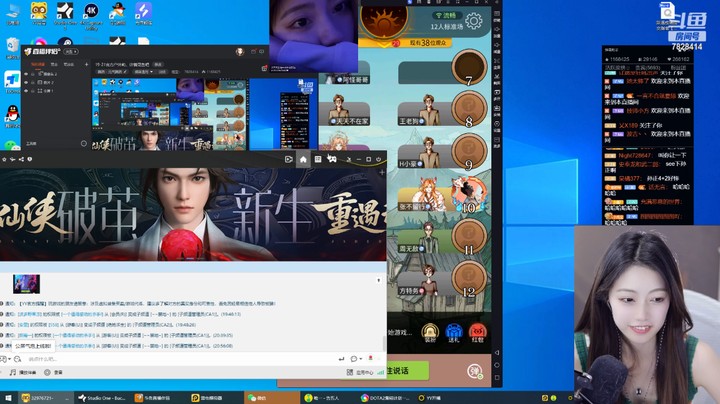The height and width of the screenshot is (404, 720).
Task: Click the 播放伴奏 music note icon
Action: [x=13, y=372]
